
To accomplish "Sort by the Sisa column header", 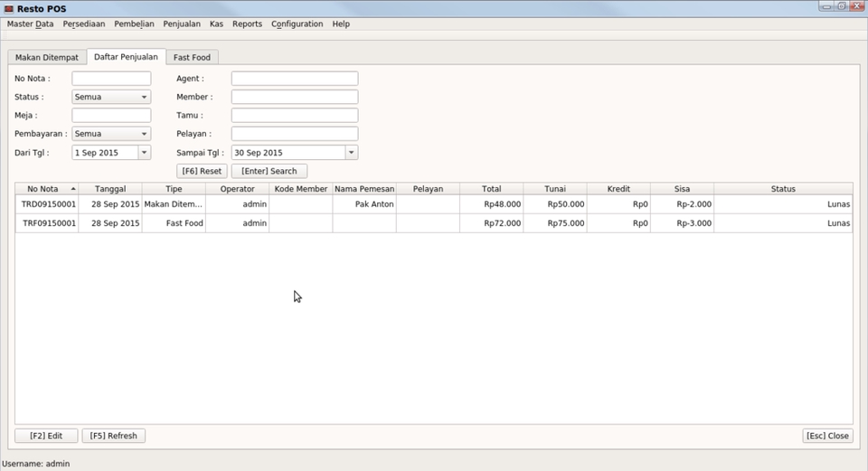I will [x=682, y=189].
